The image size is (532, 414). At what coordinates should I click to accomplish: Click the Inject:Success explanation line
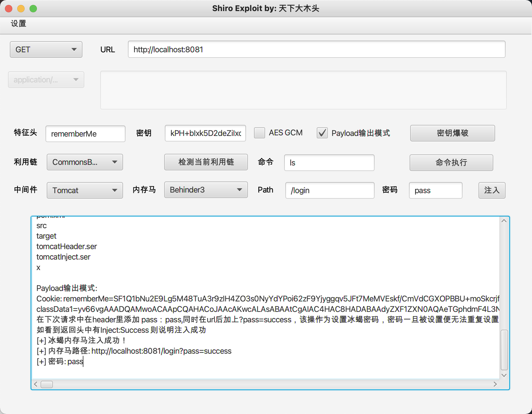tap(121, 330)
